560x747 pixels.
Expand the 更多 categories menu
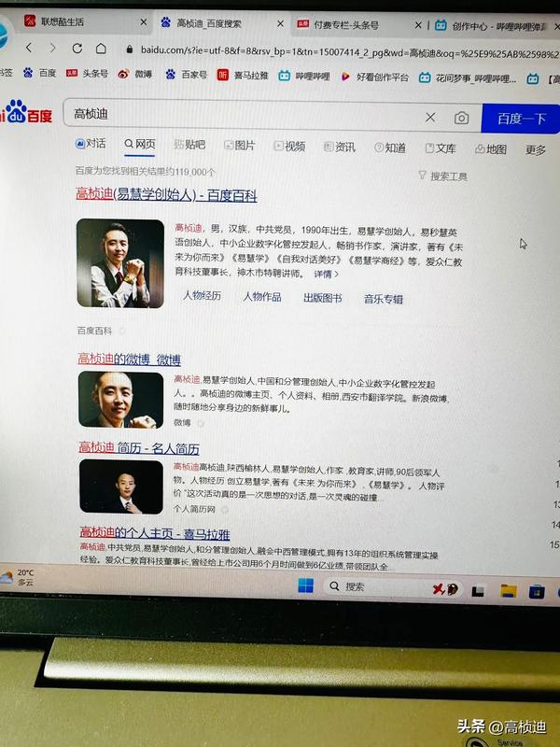[535, 150]
